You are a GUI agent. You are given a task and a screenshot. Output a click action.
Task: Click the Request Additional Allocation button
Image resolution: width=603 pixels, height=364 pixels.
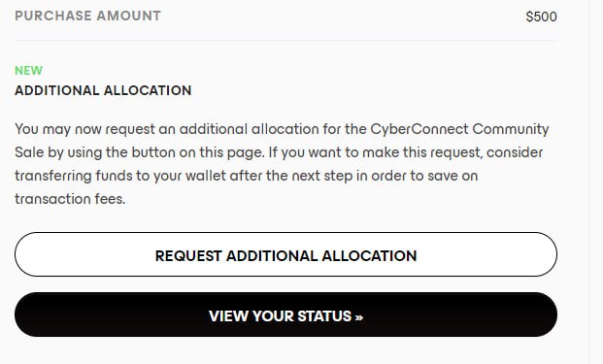coord(285,254)
